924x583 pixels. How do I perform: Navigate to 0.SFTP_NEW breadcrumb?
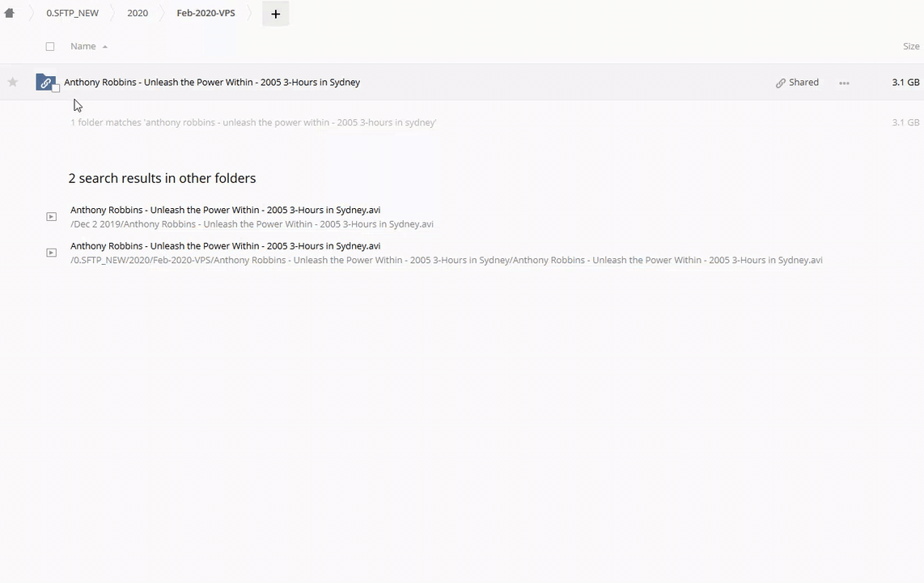[72, 13]
